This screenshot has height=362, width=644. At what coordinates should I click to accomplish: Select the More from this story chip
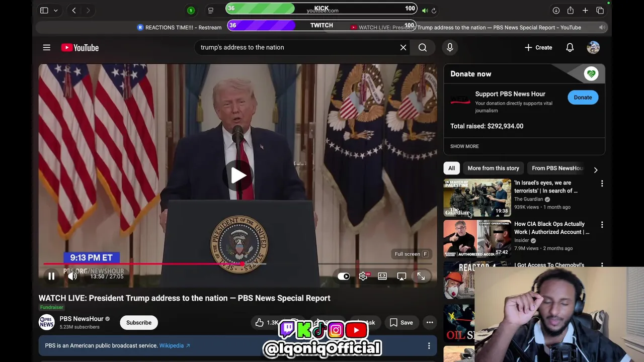click(493, 168)
